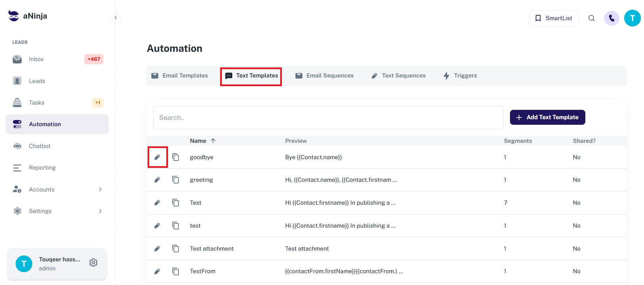The width and height of the screenshot is (644, 285).
Task: Open the Triggers tab
Action: [460, 76]
